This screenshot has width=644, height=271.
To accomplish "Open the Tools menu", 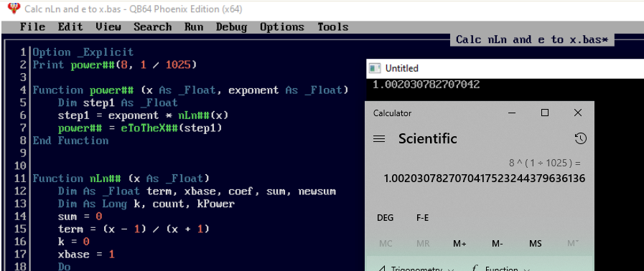I will pos(332,27).
